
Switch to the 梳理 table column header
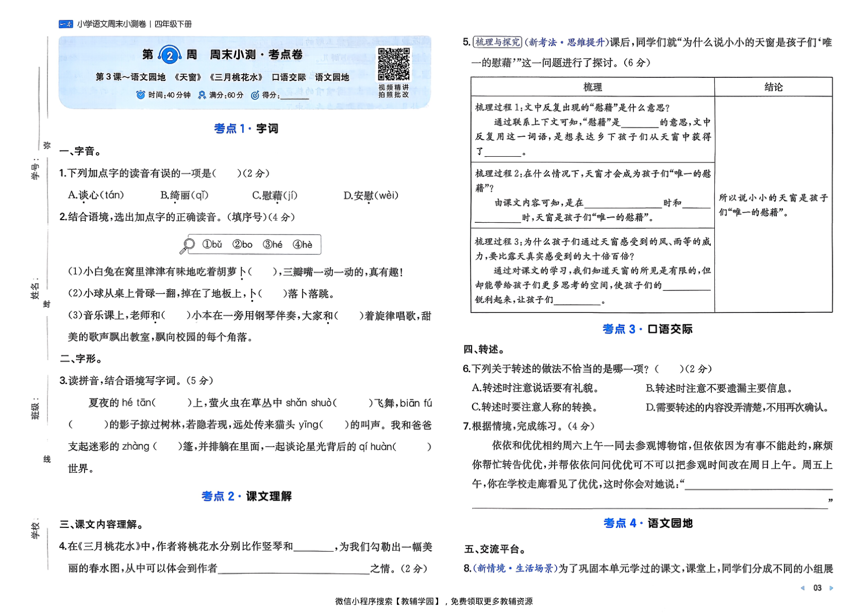[x=592, y=87]
